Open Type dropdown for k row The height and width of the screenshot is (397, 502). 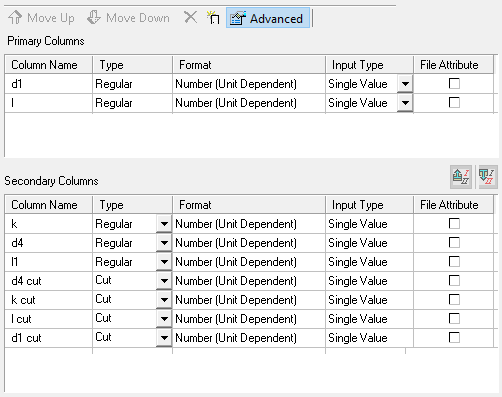pos(164,224)
